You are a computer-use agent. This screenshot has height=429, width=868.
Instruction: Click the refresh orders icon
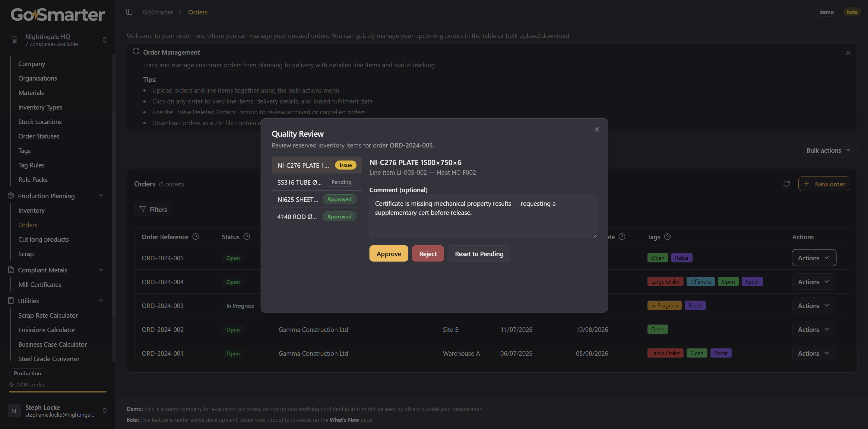coord(787,184)
